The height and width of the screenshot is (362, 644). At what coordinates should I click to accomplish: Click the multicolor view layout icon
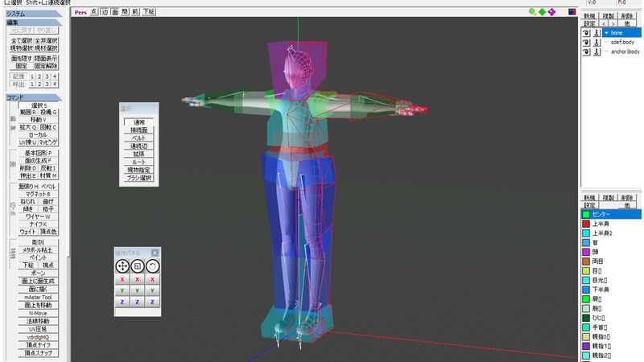(x=572, y=12)
